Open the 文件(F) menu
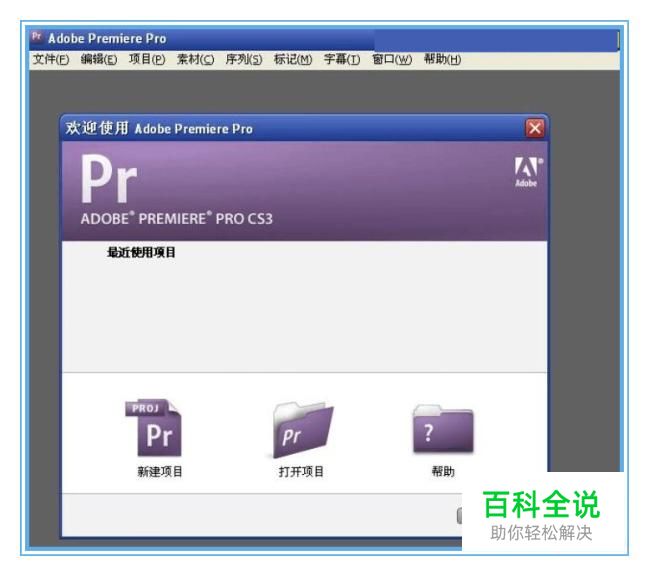649x576 pixels. (51, 59)
